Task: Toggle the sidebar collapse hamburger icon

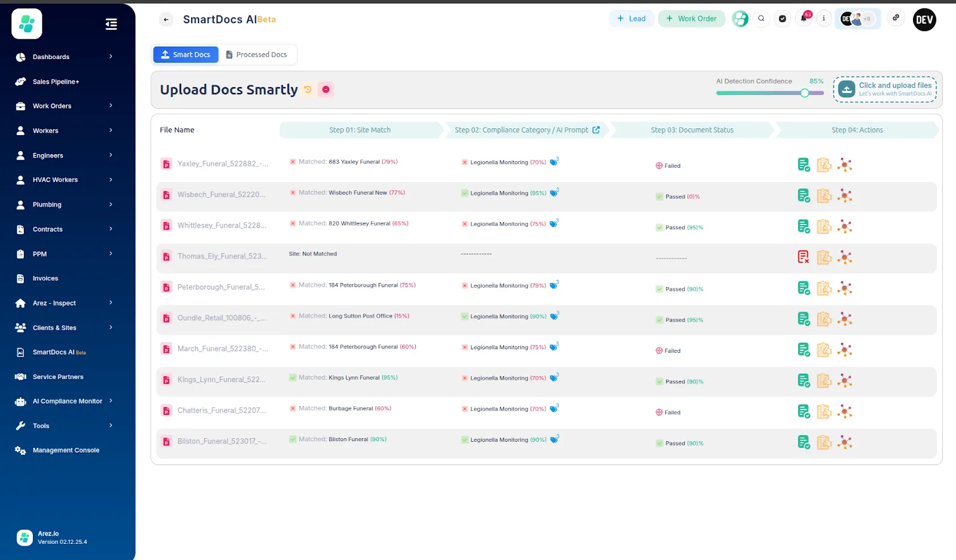Action: 111,24
